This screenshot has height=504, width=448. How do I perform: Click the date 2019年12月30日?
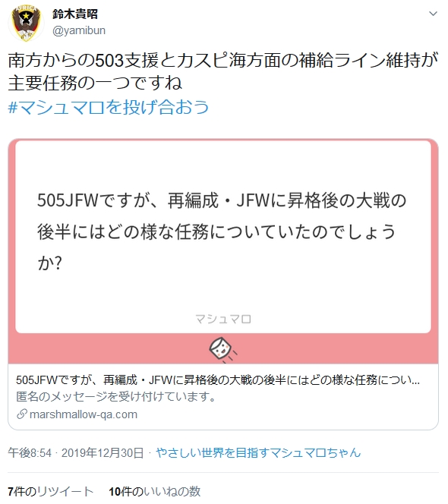pos(103,453)
